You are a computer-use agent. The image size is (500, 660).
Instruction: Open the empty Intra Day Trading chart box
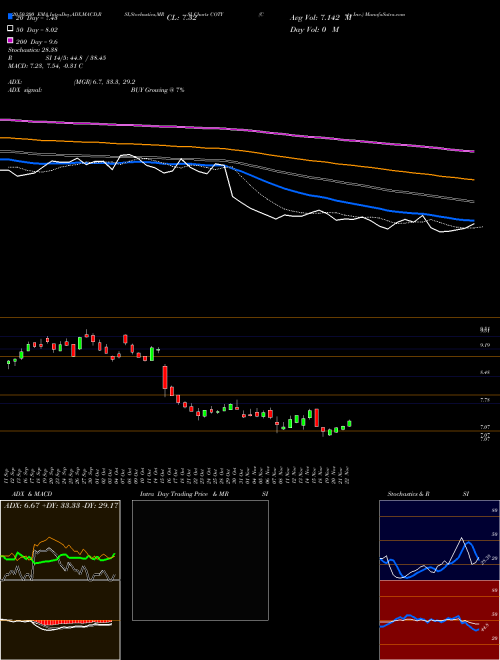(x=200, y=560)
